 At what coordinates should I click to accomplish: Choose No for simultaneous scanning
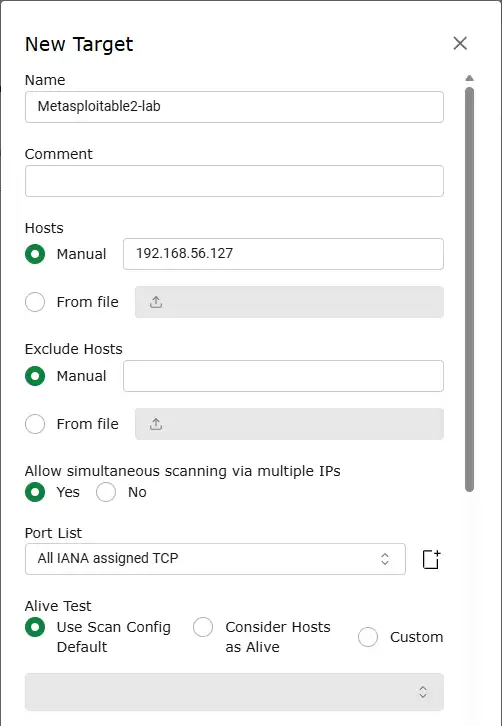(106, 492)
